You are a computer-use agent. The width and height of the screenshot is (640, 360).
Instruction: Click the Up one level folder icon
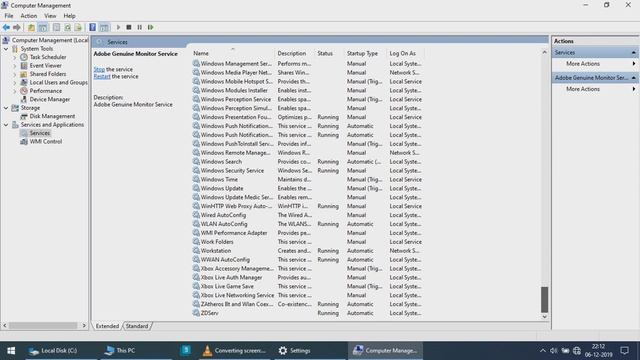coord(31,27)
